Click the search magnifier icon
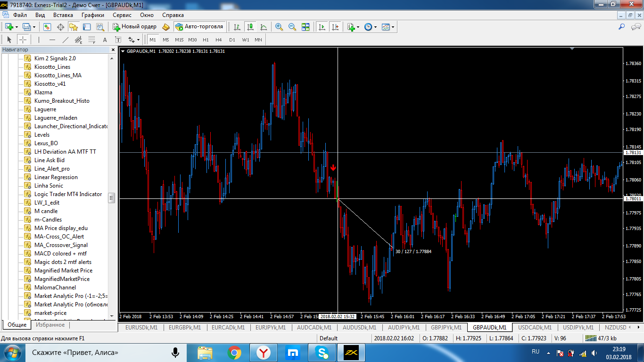644x362 pixels. pos(621,27)
